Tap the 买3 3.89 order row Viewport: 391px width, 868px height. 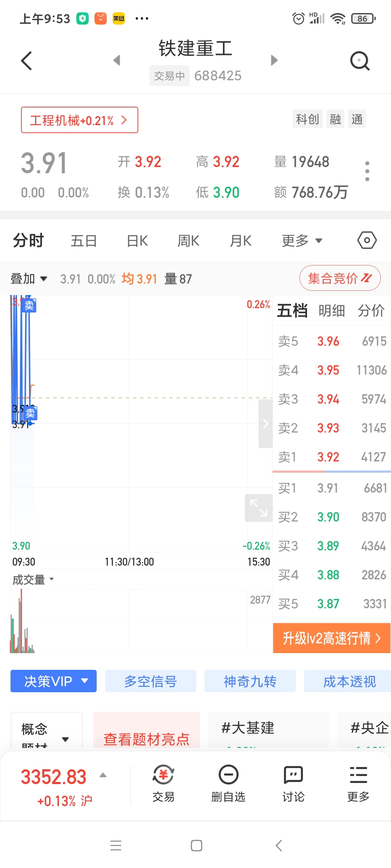[x=332, y=546]
